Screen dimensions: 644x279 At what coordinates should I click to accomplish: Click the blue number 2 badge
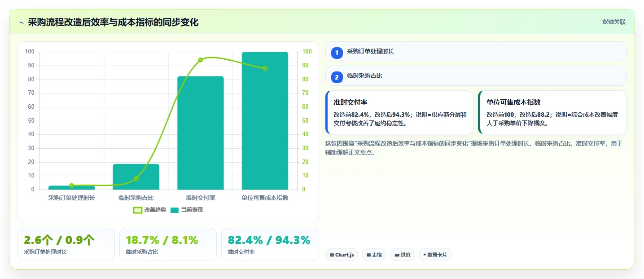(x=337, y=77)
